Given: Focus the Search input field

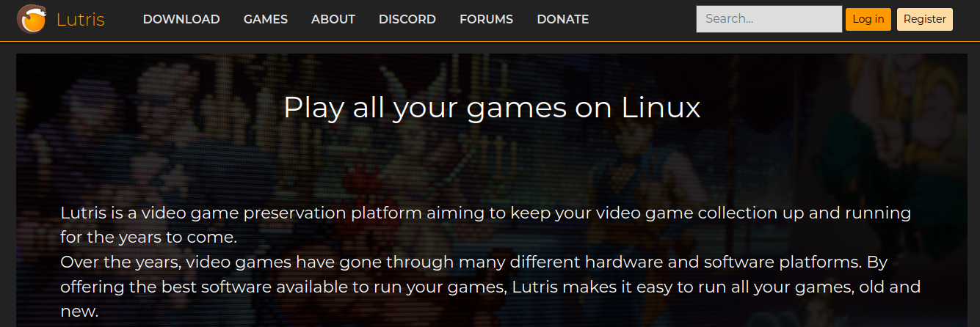Looking at the screenshot, I should click(x=769, y=19).
